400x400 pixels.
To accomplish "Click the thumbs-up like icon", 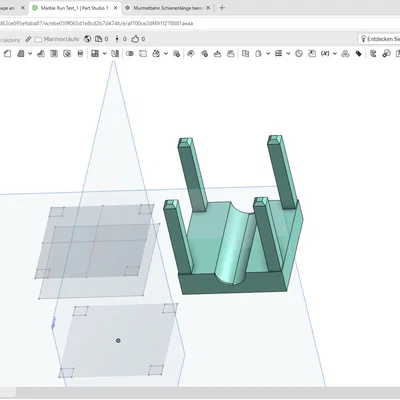I will pos(135,39).
